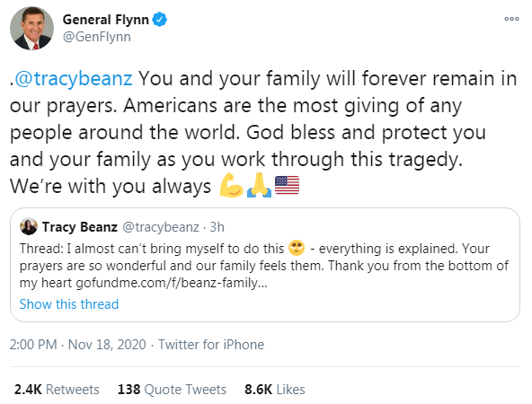532x404 pixels.
Task: View the 2.4K Retweets list
Action: [x=57, y=390]
